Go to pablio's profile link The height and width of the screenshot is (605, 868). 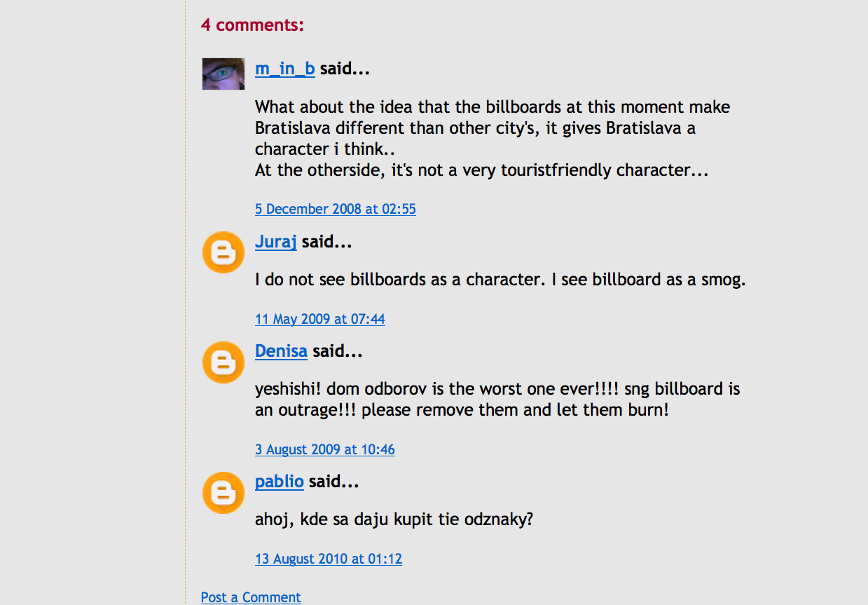(x=279, y=482)
